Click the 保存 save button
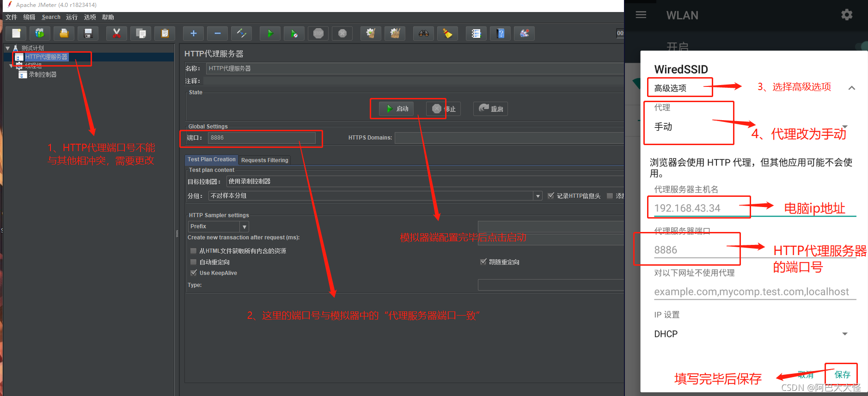 tap(842, 374)
